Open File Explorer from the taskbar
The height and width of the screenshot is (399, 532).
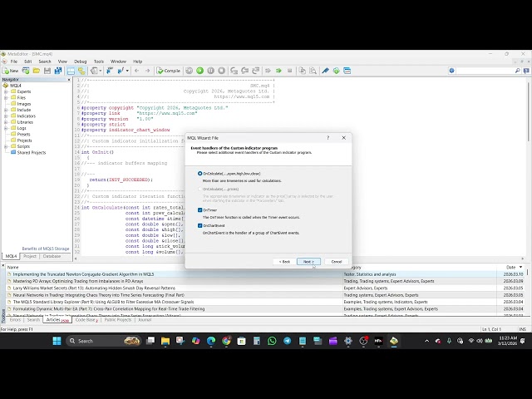point(165,341)
